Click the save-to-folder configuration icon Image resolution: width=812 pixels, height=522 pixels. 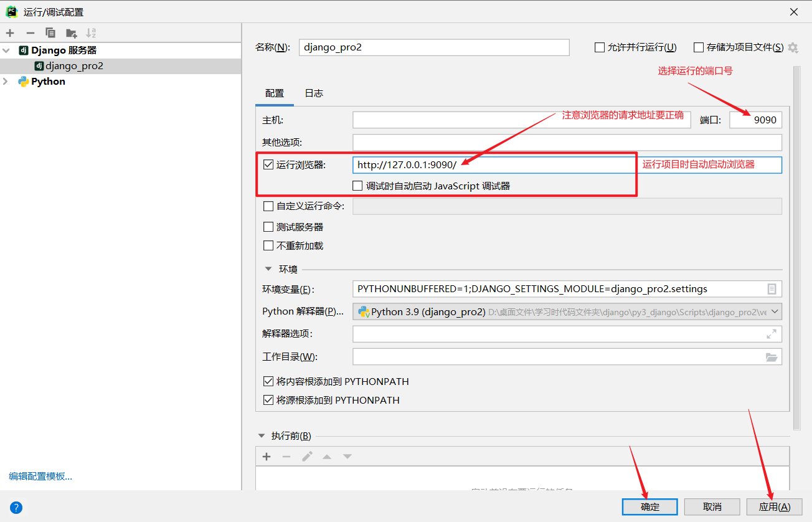tap(72, 33)
